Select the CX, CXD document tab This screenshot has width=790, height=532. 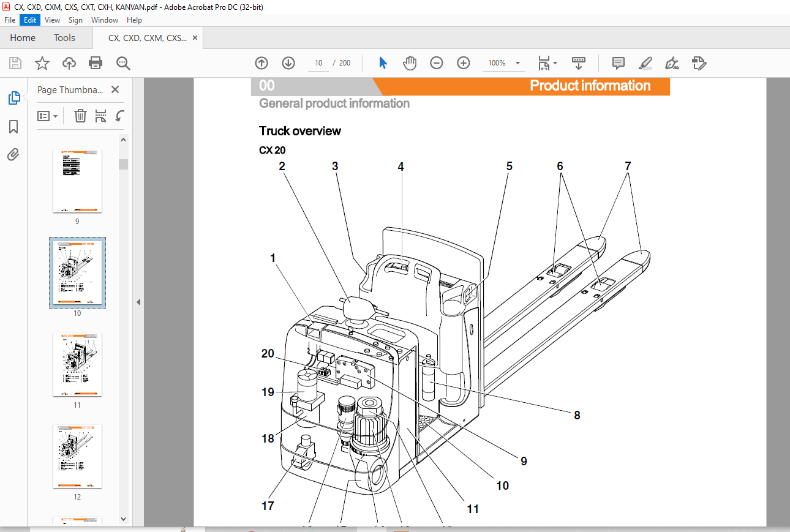tap(147, 38)
